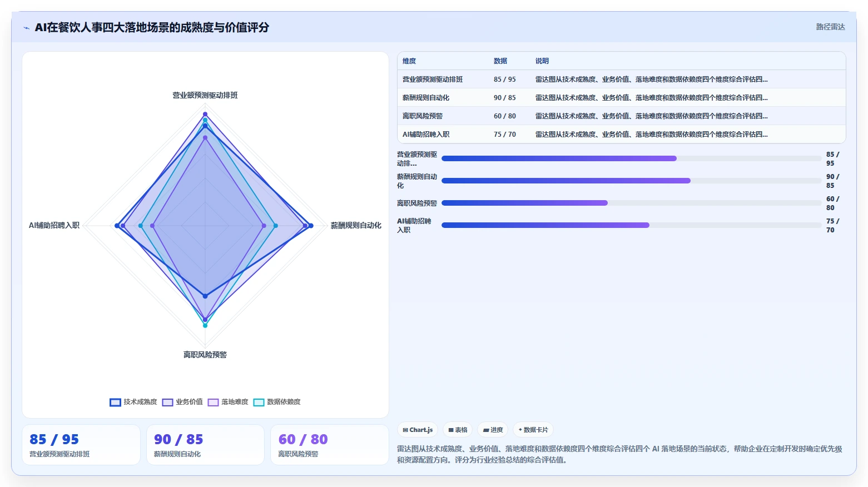This screenshot has width=868, height=487.
Task: Toggle the 技术成熟度 legend swatch
Action: pos(115,402)
